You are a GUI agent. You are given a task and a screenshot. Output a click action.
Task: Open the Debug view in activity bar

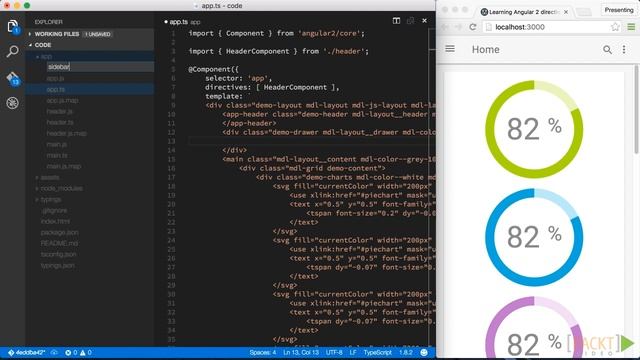(x=13, y=103)
